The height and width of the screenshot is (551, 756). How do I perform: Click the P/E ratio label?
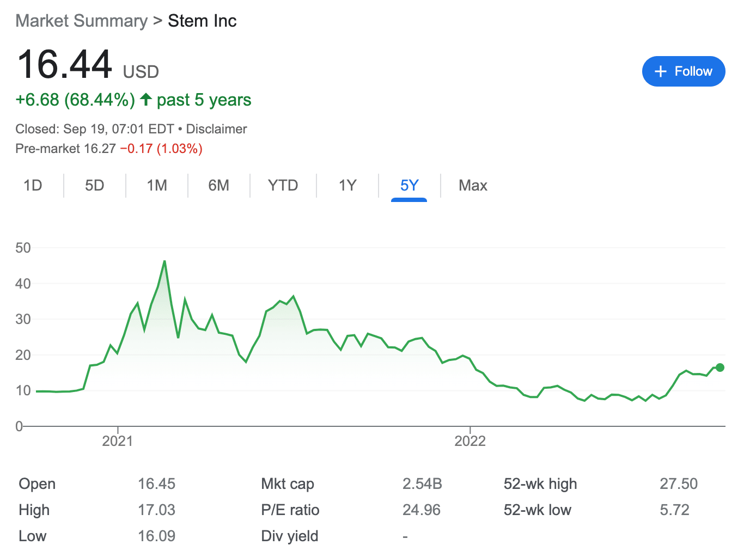tap(290, 510)
